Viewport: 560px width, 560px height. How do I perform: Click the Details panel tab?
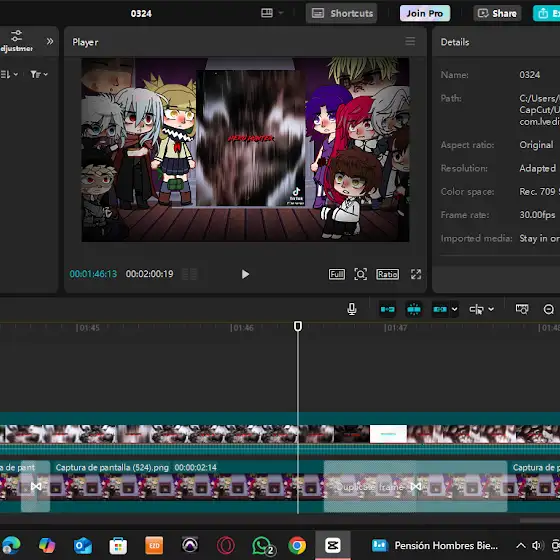[x=455, y=42]
